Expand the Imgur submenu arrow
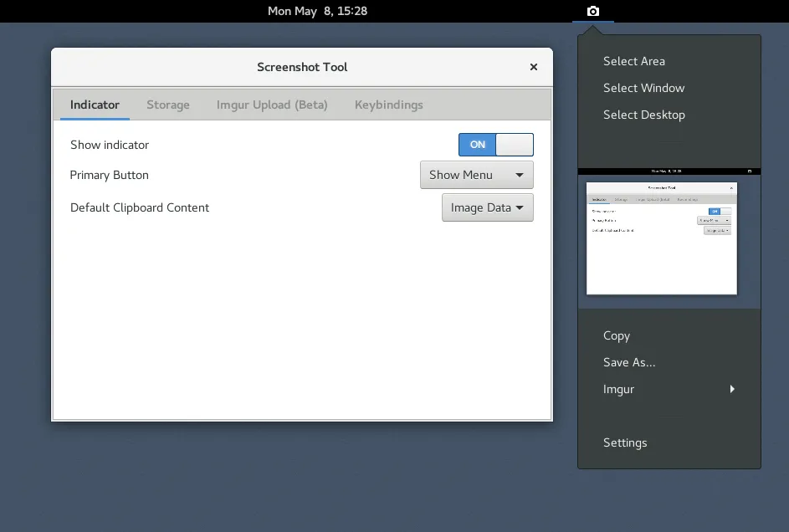789x532 pixels. 732,389
